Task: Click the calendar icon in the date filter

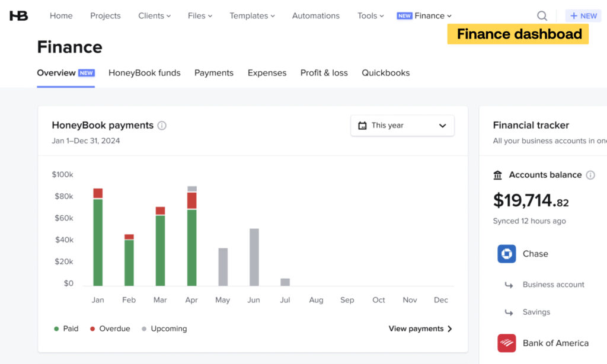Action: click(x=362, y=125)
